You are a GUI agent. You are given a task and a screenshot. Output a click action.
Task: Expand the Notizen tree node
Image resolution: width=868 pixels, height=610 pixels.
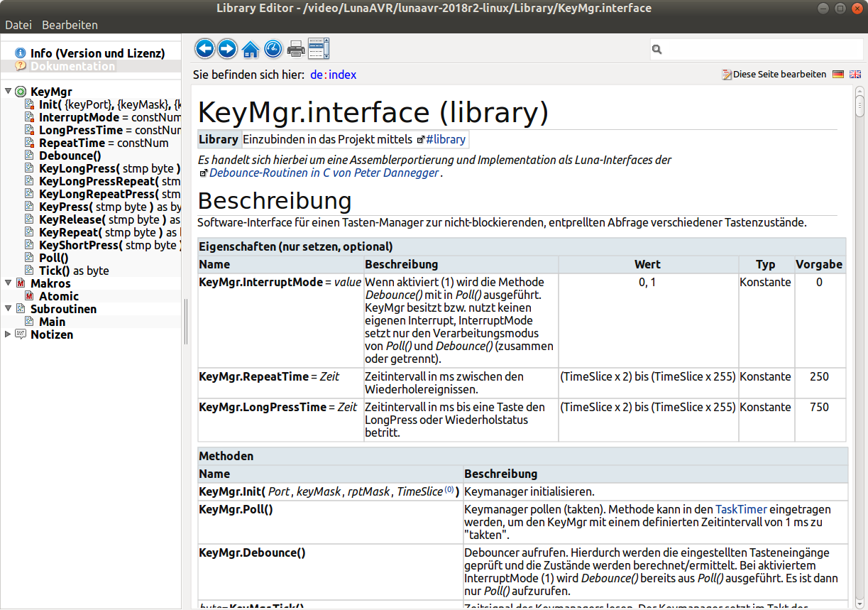pyautogui.click(x=8, y=334)
